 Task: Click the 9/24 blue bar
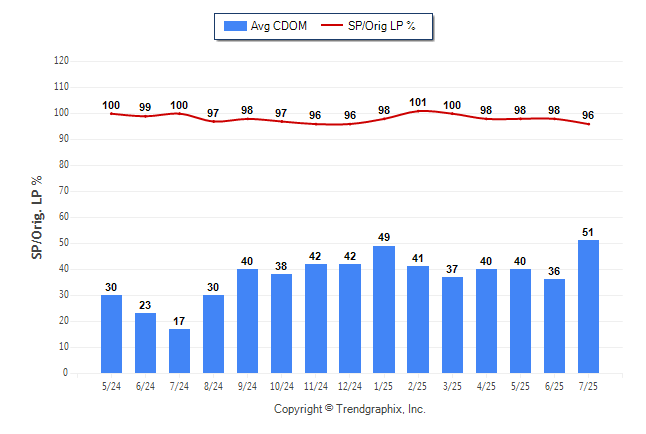tap(248, 321)
